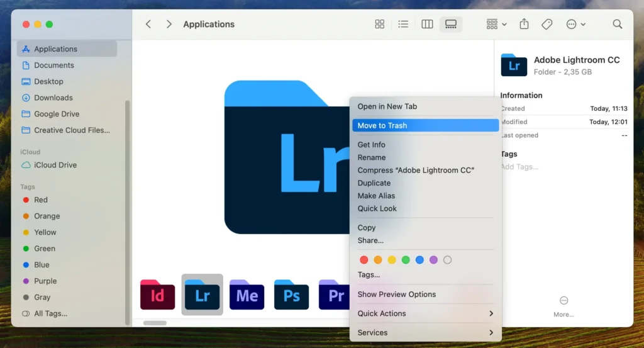The height and width of the screenshot is (348, 644).
Task: Switch to list view
Action: 403,25
